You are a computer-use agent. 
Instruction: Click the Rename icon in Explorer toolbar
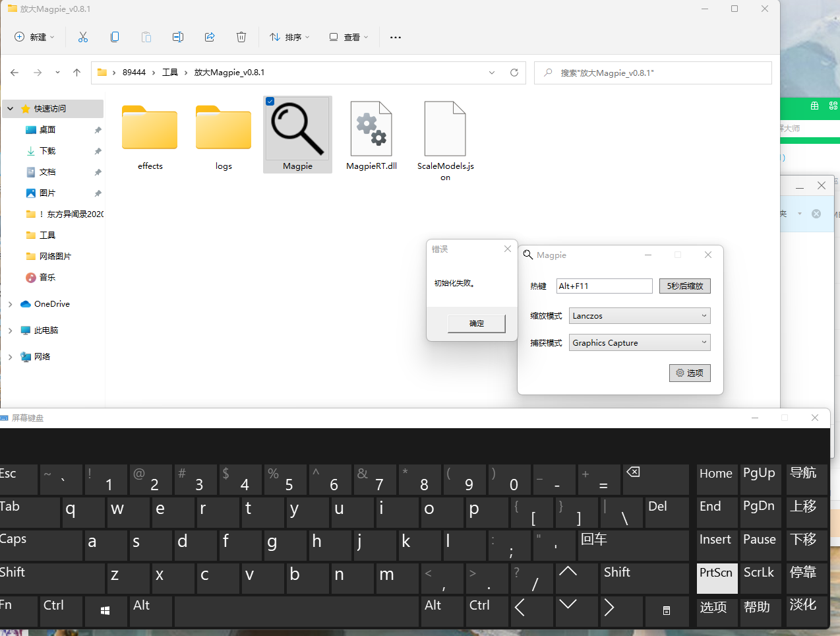(178, 37)
